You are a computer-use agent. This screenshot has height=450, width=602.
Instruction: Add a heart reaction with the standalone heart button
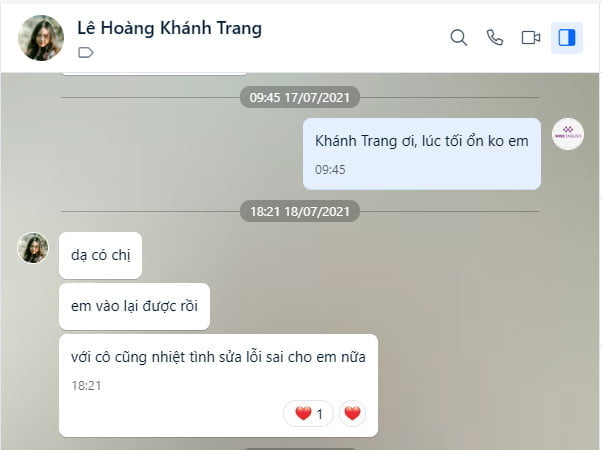click(x=352, y=414)
